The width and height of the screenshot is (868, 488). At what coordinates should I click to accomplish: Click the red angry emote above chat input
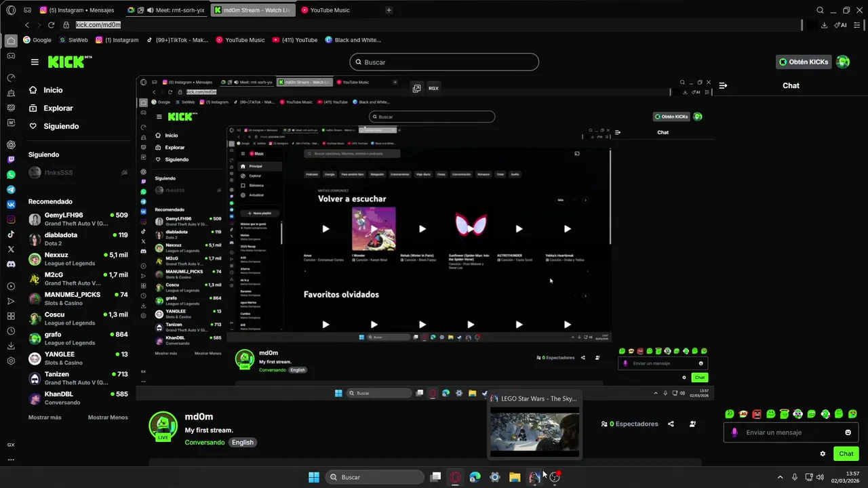(757, 414)
